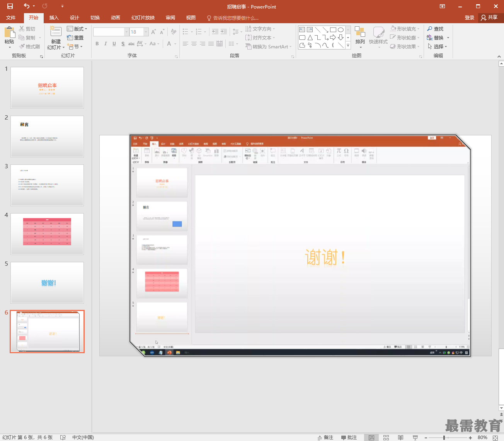Switch to the Insert (插入) tab
The image size is (504, 441).
point(54,18)
